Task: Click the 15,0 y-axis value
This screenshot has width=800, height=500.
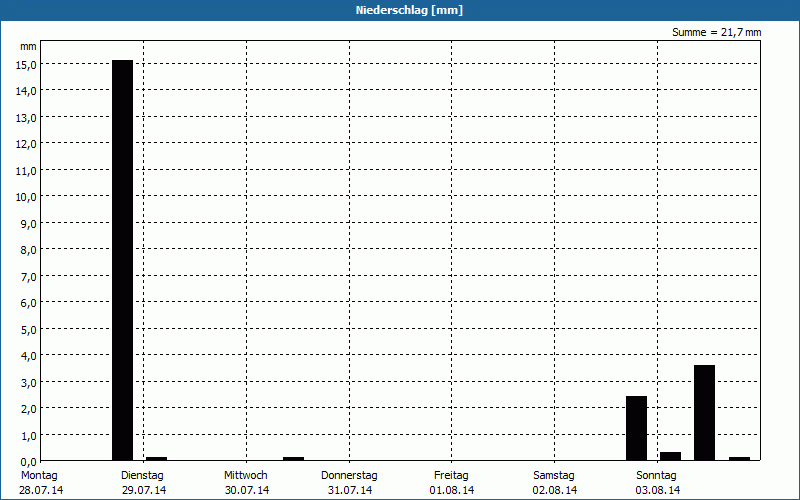Action: pos(26,65)
